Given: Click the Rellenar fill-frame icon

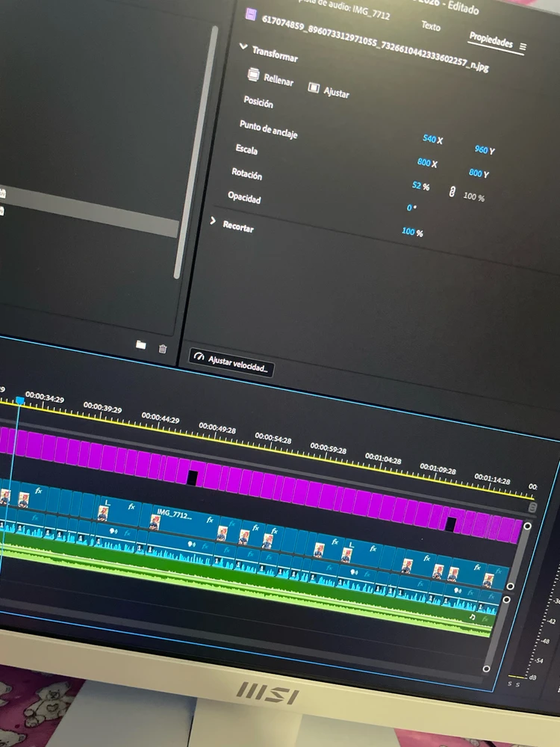Looking at the screenshot, I should [253, 75].
